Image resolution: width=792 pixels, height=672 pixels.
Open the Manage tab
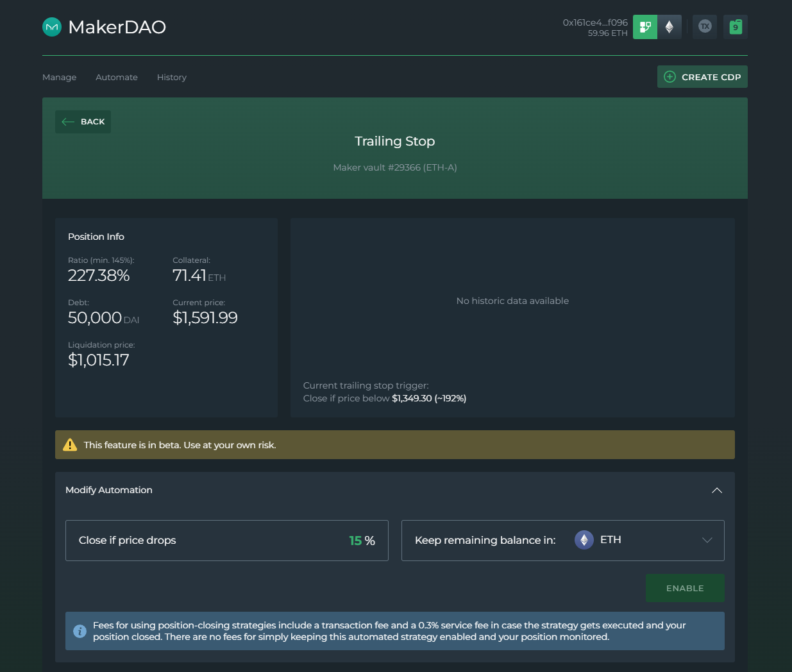pos(60,78)
